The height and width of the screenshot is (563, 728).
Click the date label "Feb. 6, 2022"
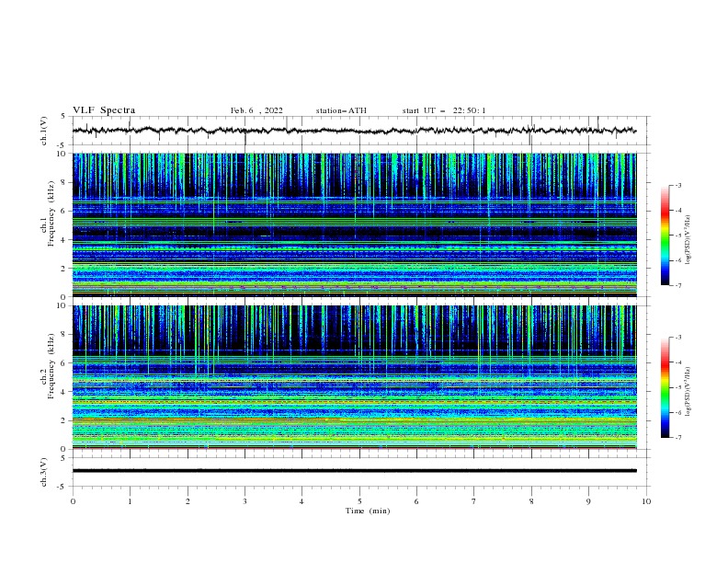coord(256,110)
